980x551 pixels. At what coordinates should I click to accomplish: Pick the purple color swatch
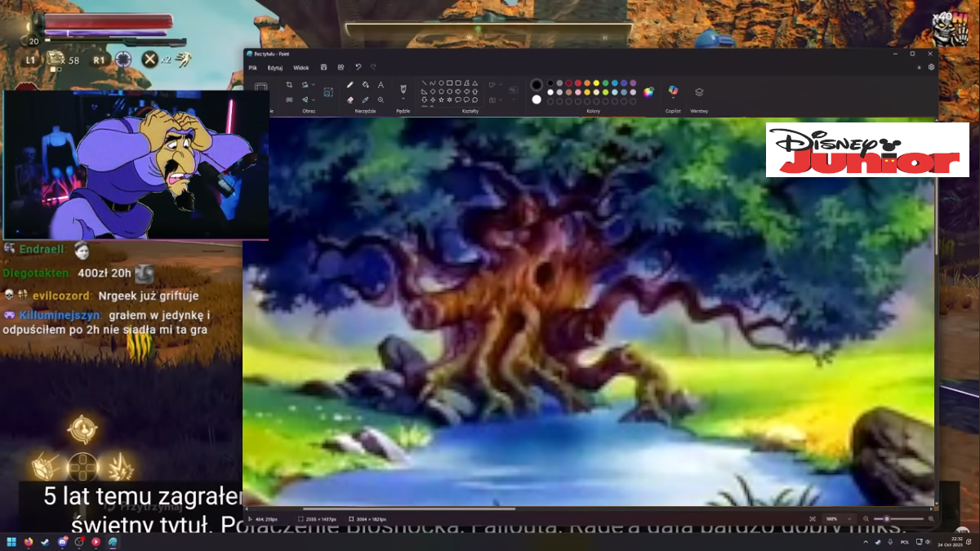633,82
